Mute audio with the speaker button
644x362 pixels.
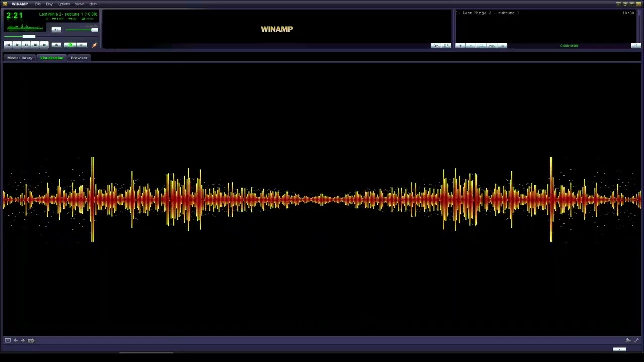pos(56,30)
